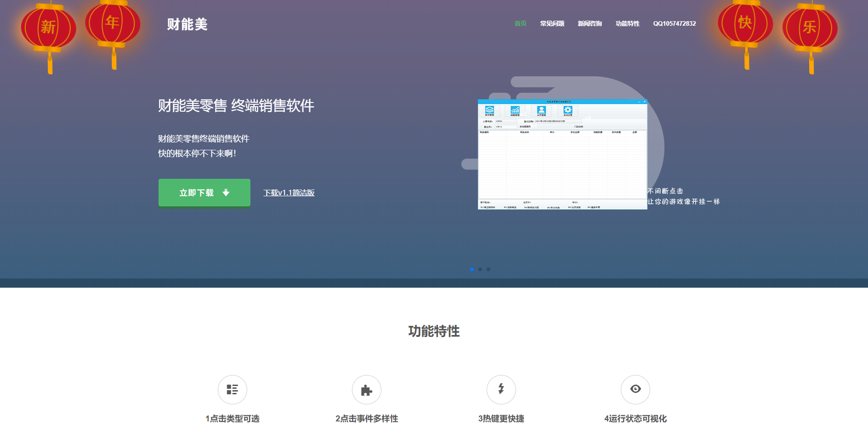Click the QQ1057472832 contact link
The width and height of the screenshot is (868, 426).
pos(674,23)
